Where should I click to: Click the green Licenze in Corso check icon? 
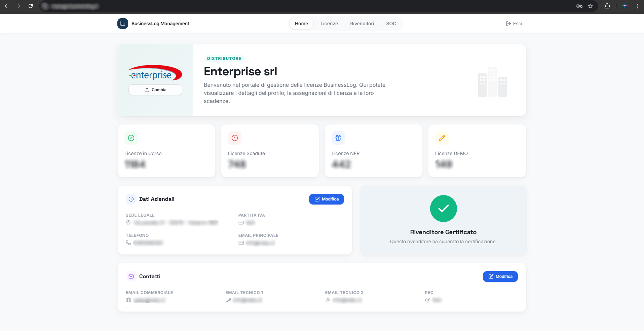click(131, 138)
